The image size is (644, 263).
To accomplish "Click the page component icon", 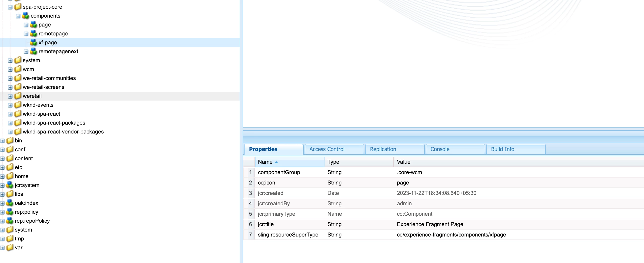I will [33, 25].
